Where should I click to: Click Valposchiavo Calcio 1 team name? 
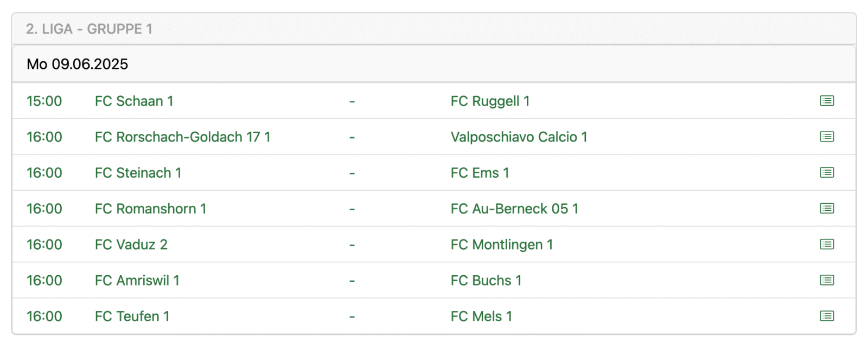pos(519,137)
